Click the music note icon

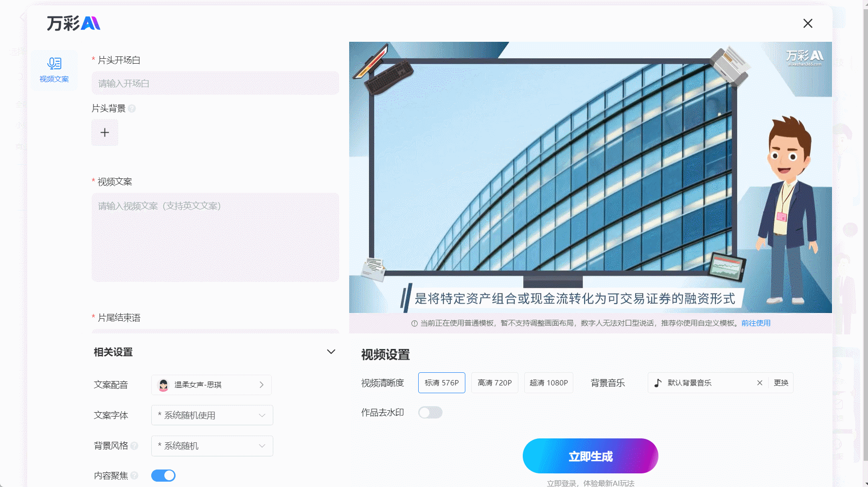tap(658, 383)
